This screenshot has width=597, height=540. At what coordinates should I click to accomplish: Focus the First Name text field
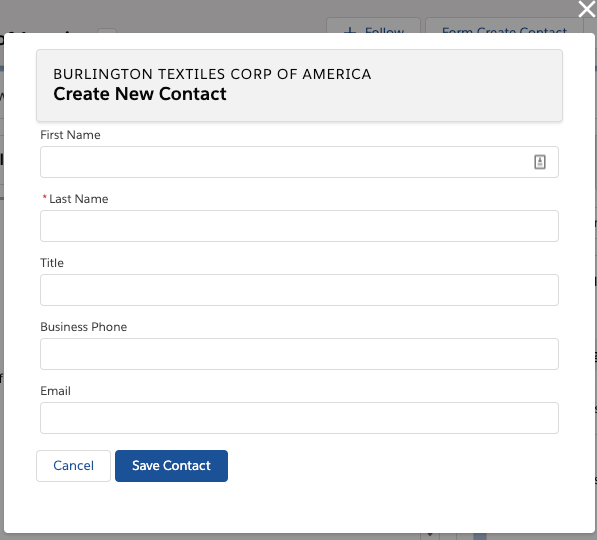(299, 162)
